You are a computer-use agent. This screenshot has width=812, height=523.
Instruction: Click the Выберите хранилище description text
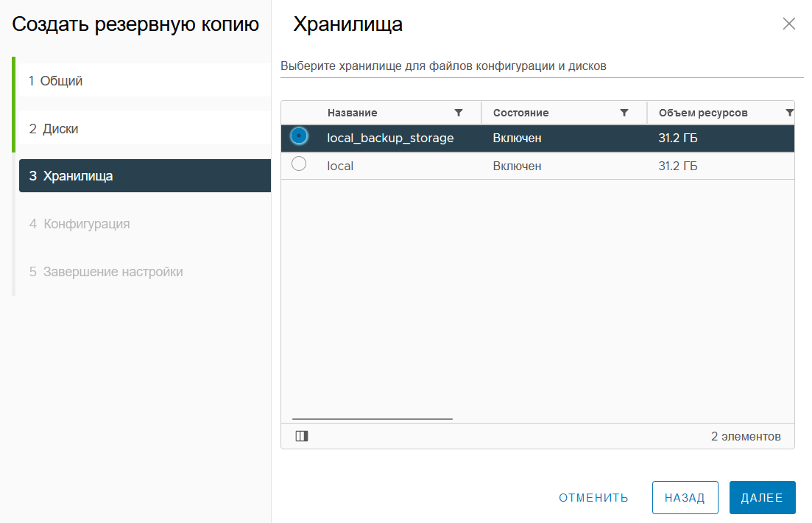[443, 66]
